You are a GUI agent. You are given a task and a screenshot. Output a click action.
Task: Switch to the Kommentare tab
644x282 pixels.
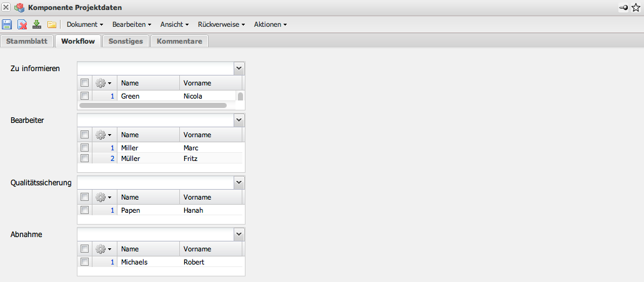pos(179,41)
